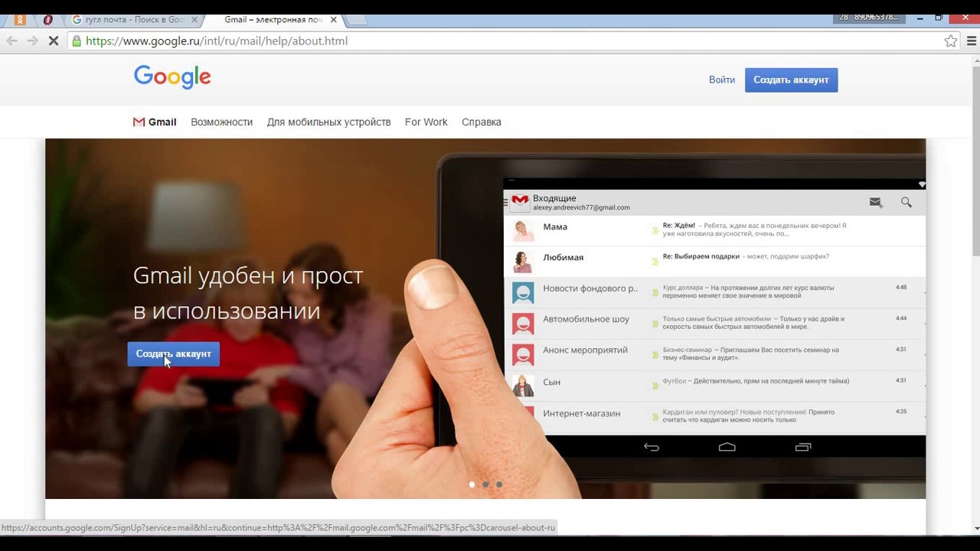The height and width of the screenshot is (551, 980).
Task: Close the Google search tab
Action: 194,19
